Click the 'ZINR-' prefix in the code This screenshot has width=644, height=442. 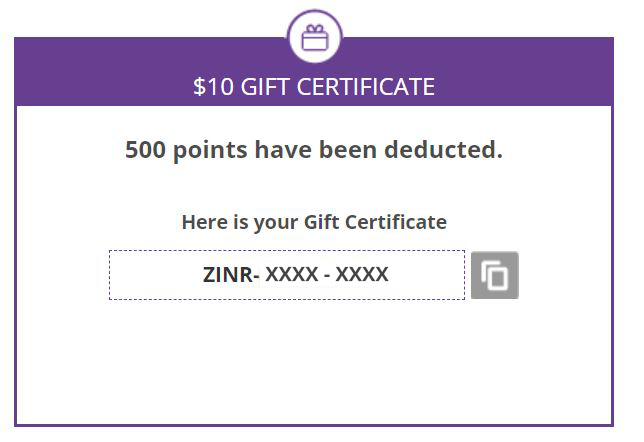coord(231,274)
